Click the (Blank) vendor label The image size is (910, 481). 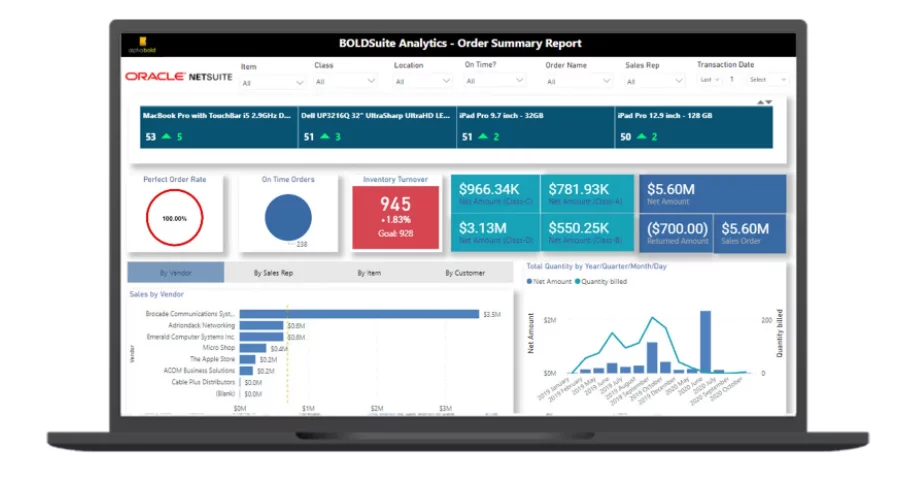[x=225, y=393]
